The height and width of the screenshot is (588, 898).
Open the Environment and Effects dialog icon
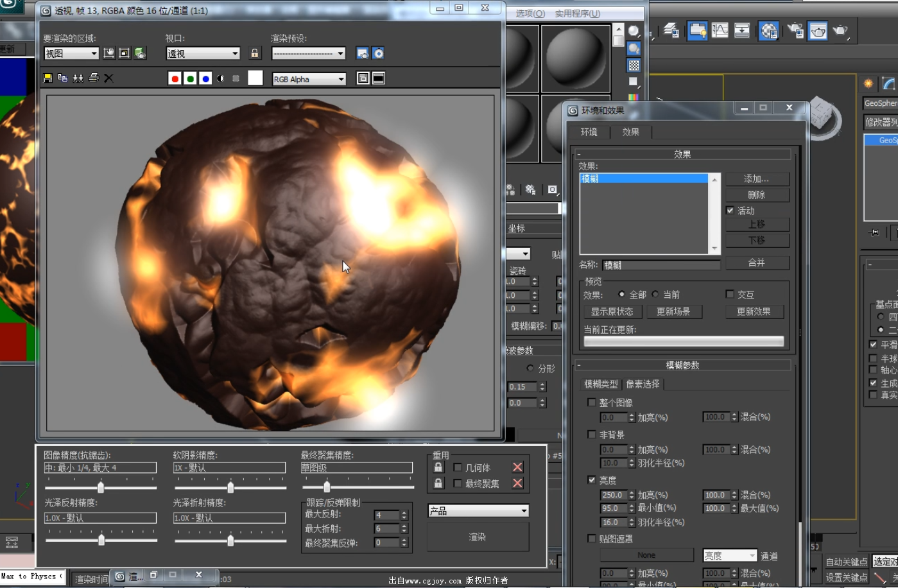(379, 53)
